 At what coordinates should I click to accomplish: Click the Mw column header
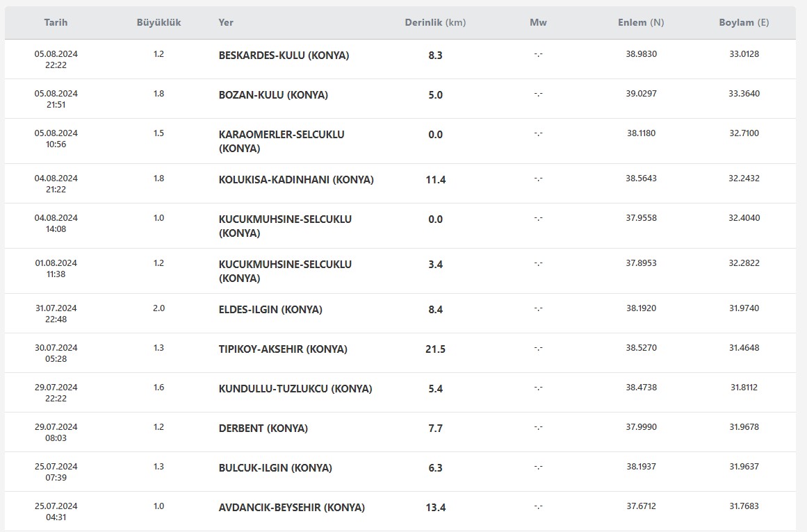tap(538, 23)
